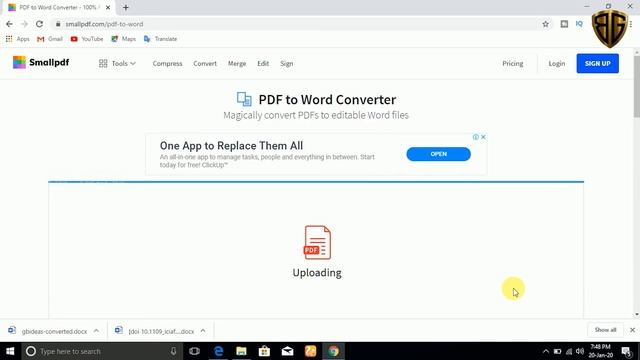Screen dimensions: 640x360
Task: Click the ad info icon
Action: coord(476,137)
